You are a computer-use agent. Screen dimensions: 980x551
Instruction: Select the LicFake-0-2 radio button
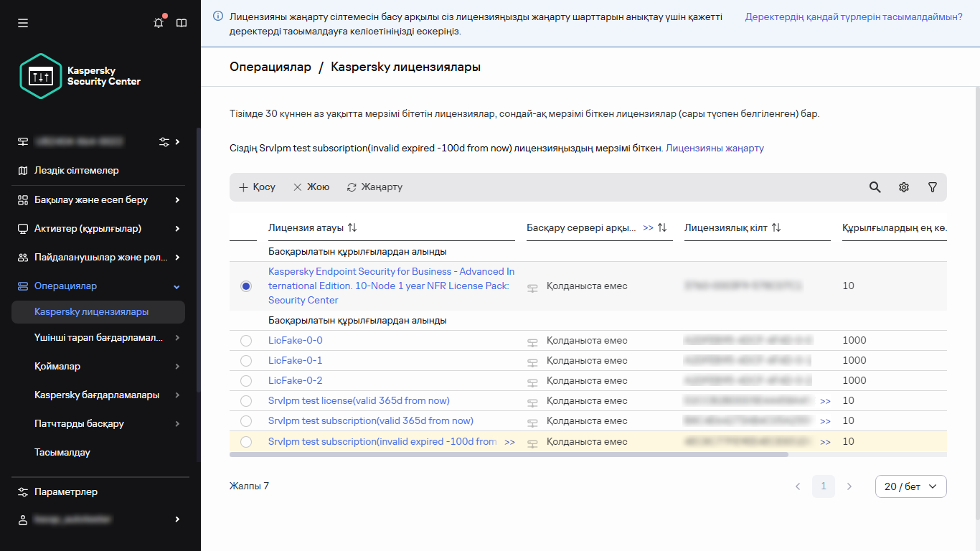coord(246,381)
